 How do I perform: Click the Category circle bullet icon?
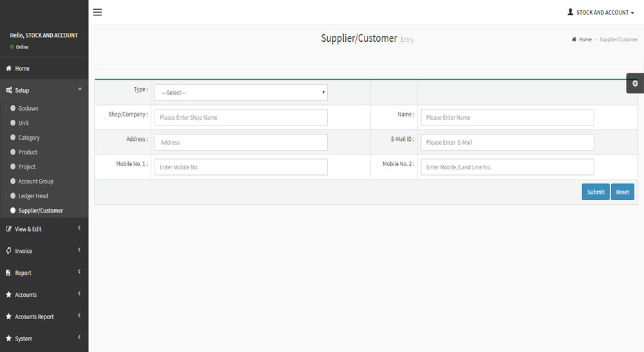(13, 138)
